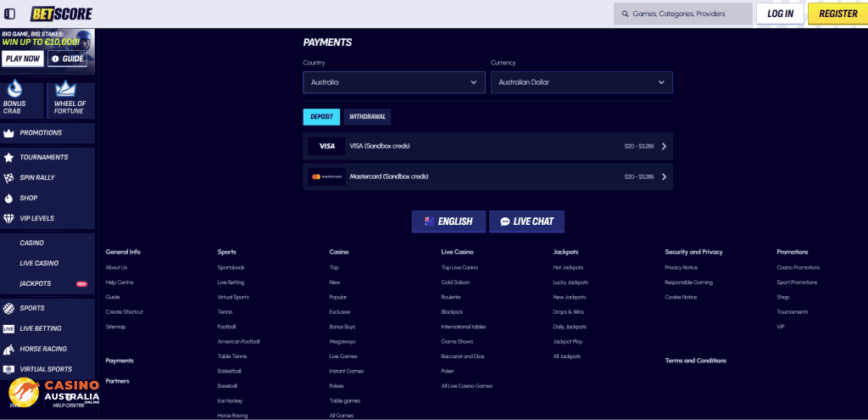
Task: Click the Mastercard logo
Action: tap(327, 176)
